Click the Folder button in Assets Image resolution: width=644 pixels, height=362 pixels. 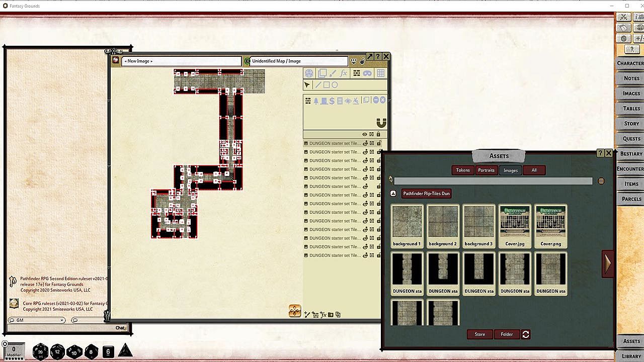click(x=507, y=334)
